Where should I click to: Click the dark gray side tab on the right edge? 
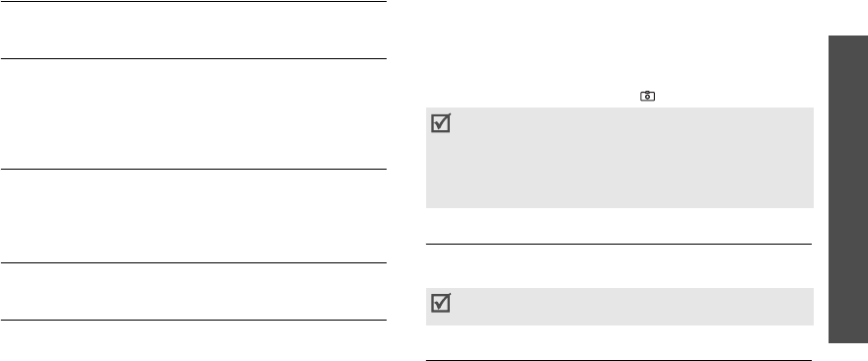click(x=848, y=189)
